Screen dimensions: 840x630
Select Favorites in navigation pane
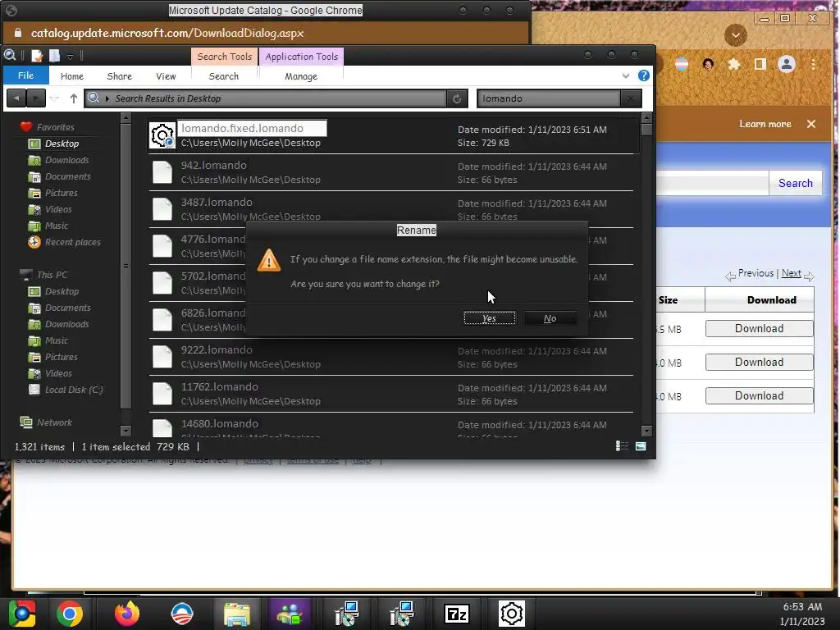click(x=55, y=127)
